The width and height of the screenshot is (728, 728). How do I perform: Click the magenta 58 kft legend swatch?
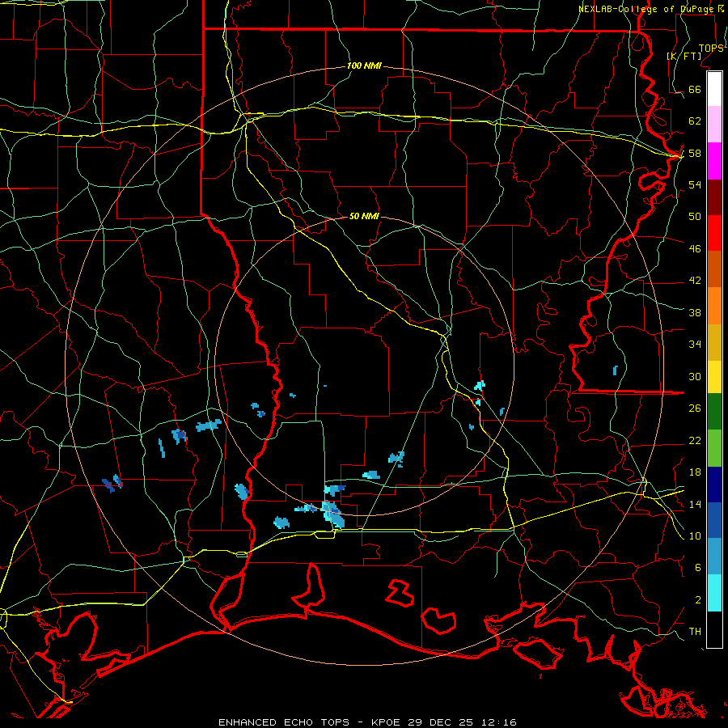(x=714, y=161)
